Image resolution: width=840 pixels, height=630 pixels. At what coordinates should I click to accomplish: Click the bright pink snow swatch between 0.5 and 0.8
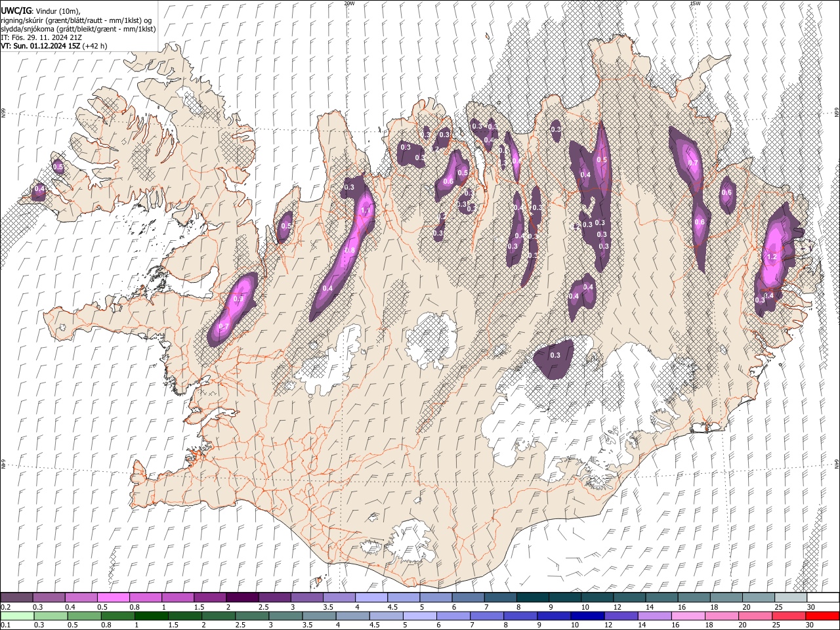point(113,598)
